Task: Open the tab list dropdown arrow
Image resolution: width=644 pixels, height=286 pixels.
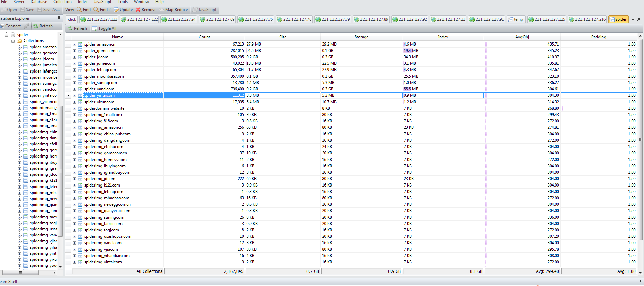Action: [633, 19]
